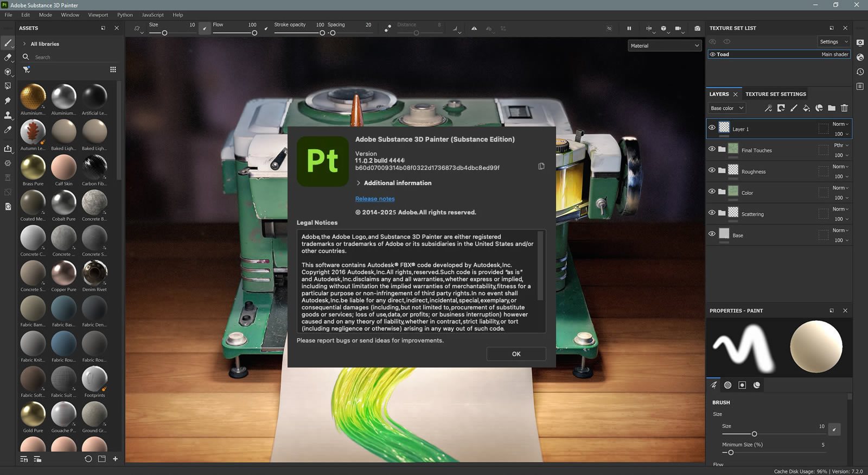Refresh assets with circular arrow icon
The image size is (868, 475).
tap(88, 459)
